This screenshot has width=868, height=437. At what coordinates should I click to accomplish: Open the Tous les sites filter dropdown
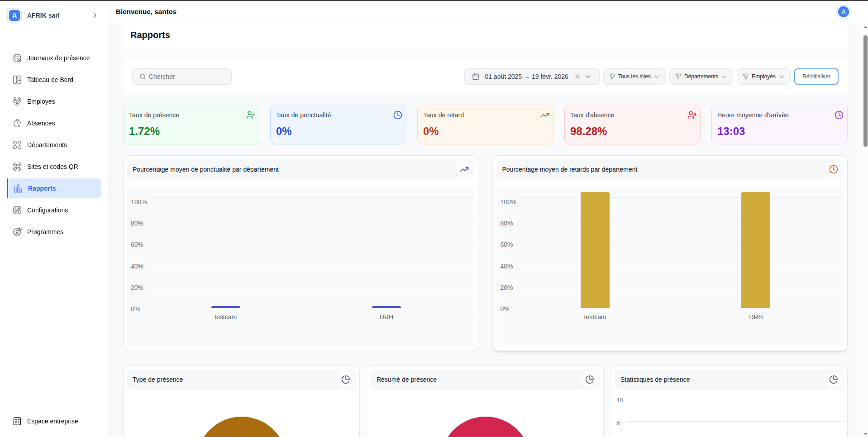click(x=634, y=77)
